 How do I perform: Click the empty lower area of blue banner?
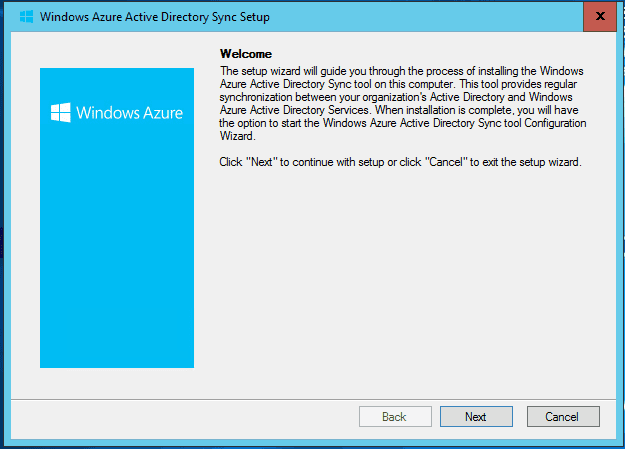coord(117,259)
